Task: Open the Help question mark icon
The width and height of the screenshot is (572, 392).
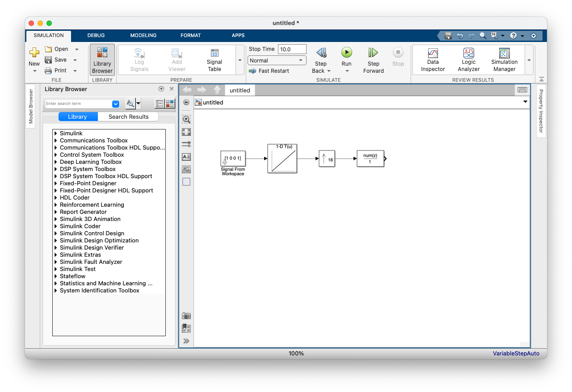Action: tap(513, 35)
